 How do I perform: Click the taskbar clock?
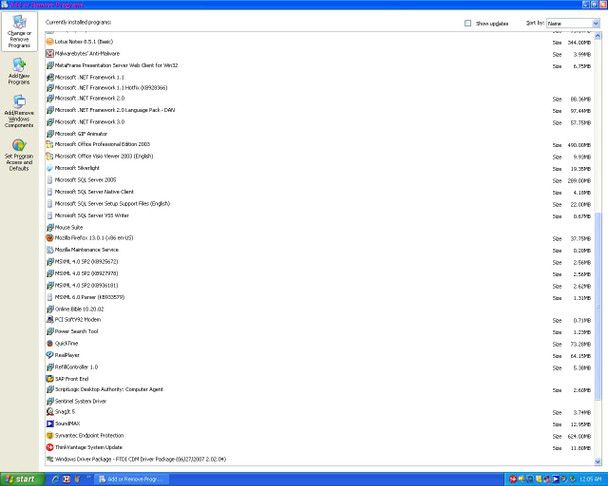[590, 479]
